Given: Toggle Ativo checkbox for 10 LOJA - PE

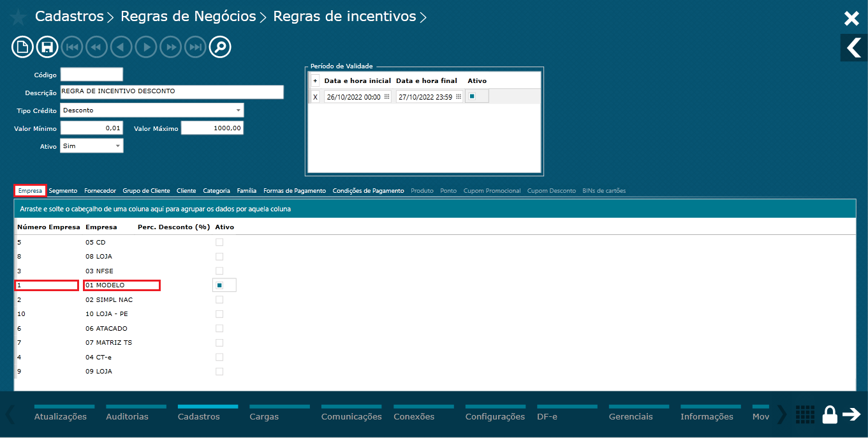Looking at the screenshot, I should tap(219, 314).
